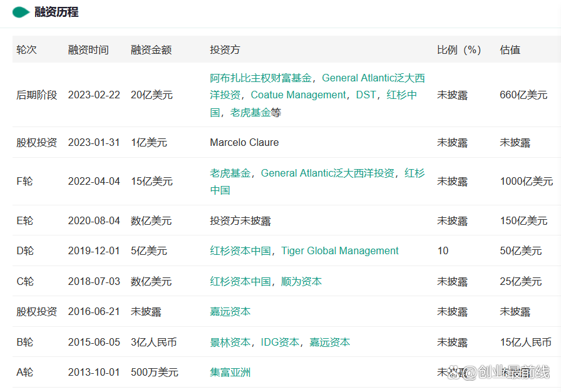This screenshot has height=392, width=561.
Task: Open 嘉远资本 link in the 2016-06-21 row
Action: click(230, 311)
